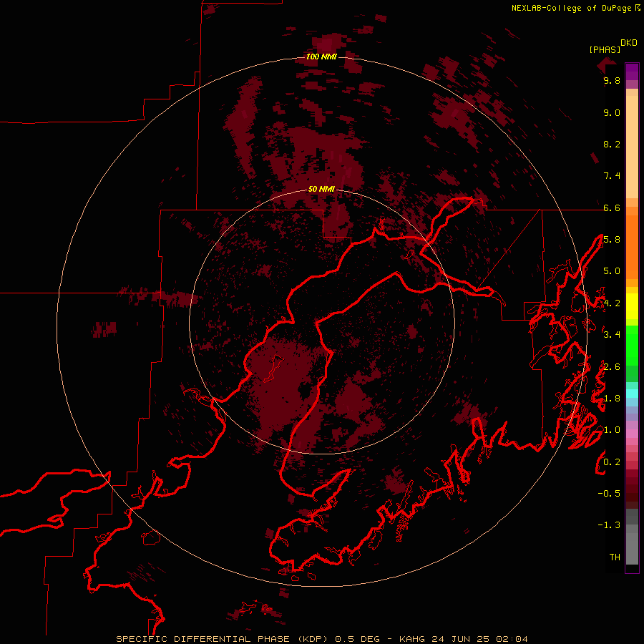This screenshot has height=644, width=644.
Task: Click "0.5 DEG" elevation in the caption
Action: click(x=357, y=639)
